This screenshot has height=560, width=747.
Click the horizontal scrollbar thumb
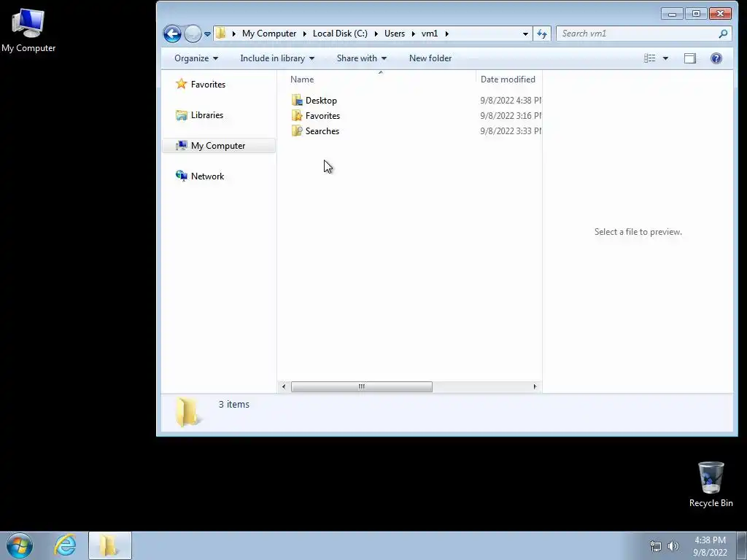click(362, 386)
